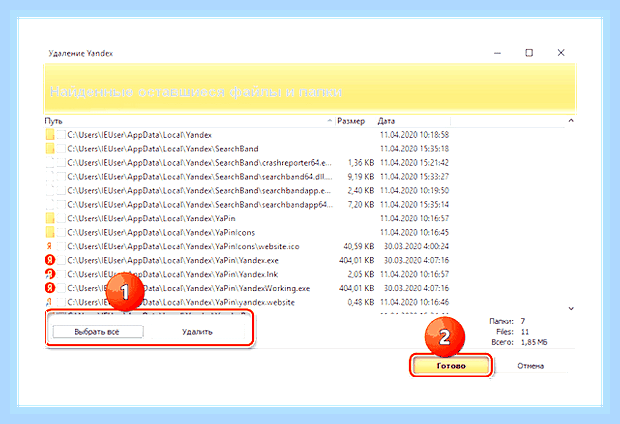
Task: Check the box for SearchBand folder
Action: (x=61, y=149)
